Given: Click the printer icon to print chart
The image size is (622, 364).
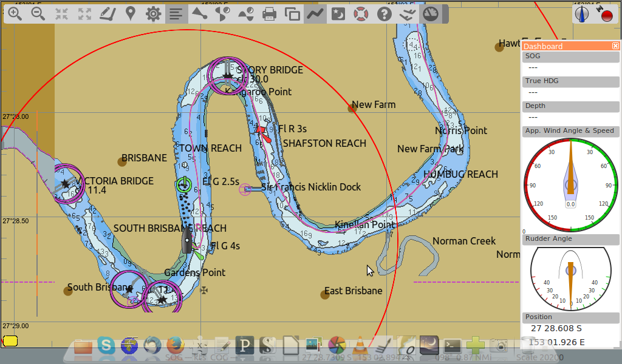Looking at the screenshot, I should tap(270, 13).
